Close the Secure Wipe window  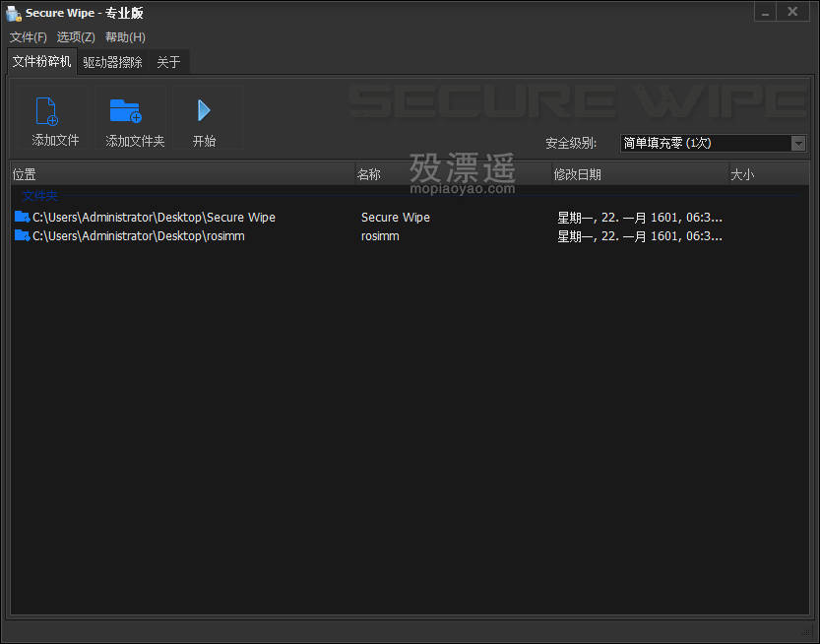click(x=792, y=12)
